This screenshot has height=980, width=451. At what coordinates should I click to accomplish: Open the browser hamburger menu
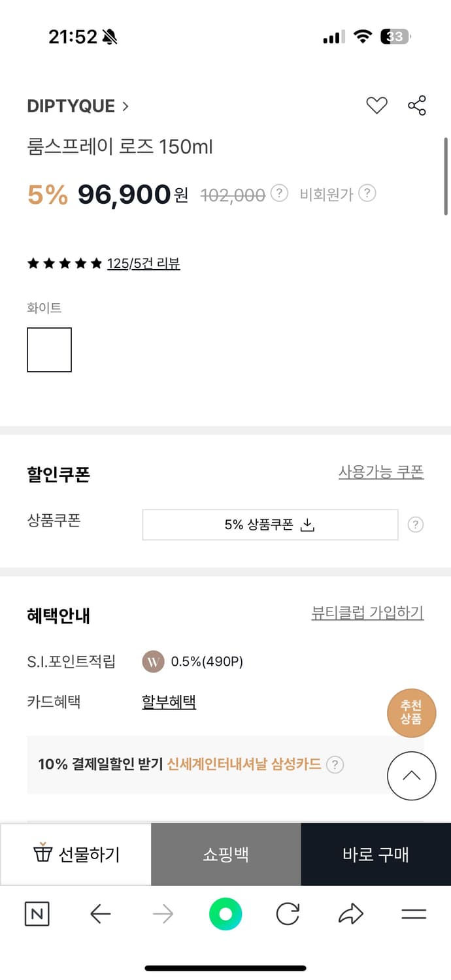[414, 914]
